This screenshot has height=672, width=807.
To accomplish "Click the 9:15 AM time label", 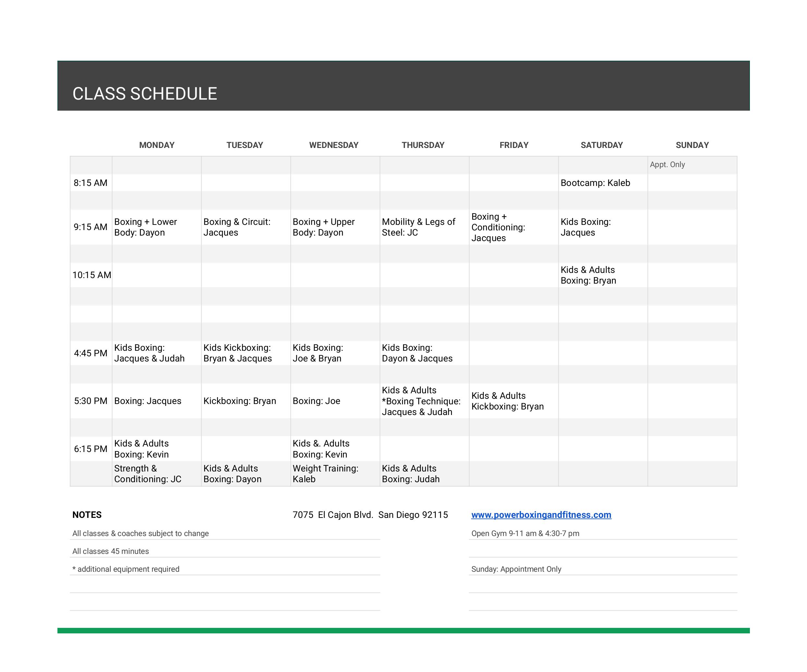I will pos(90,227).
